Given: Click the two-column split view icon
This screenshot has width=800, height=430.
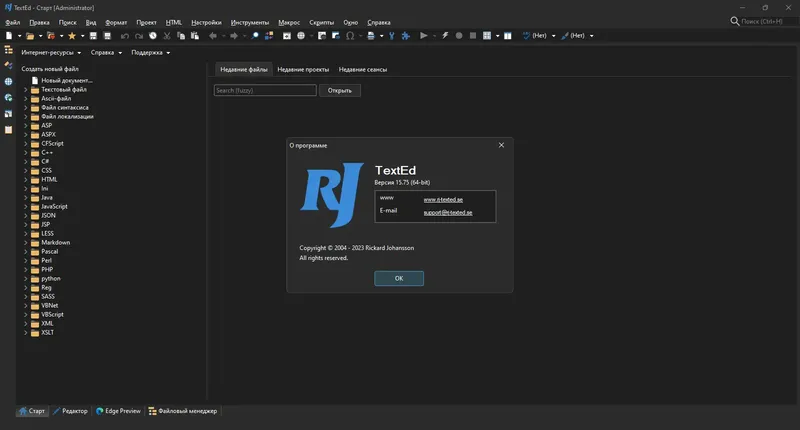Looking at the screenshot, I should pos(508,36).
